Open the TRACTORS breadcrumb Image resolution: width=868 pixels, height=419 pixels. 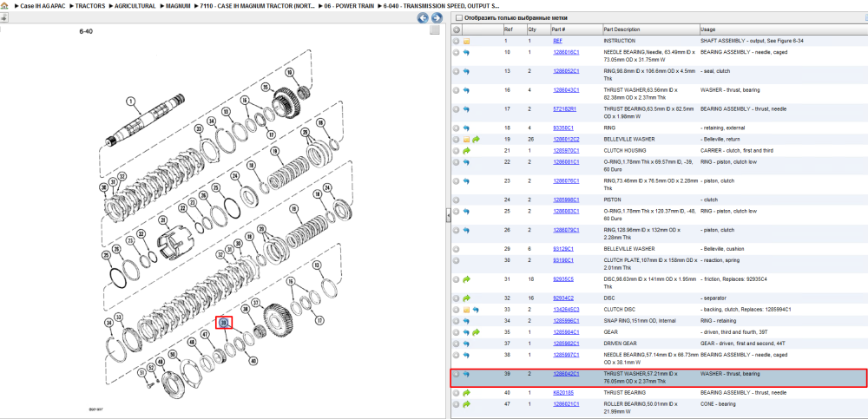point(90,5)
